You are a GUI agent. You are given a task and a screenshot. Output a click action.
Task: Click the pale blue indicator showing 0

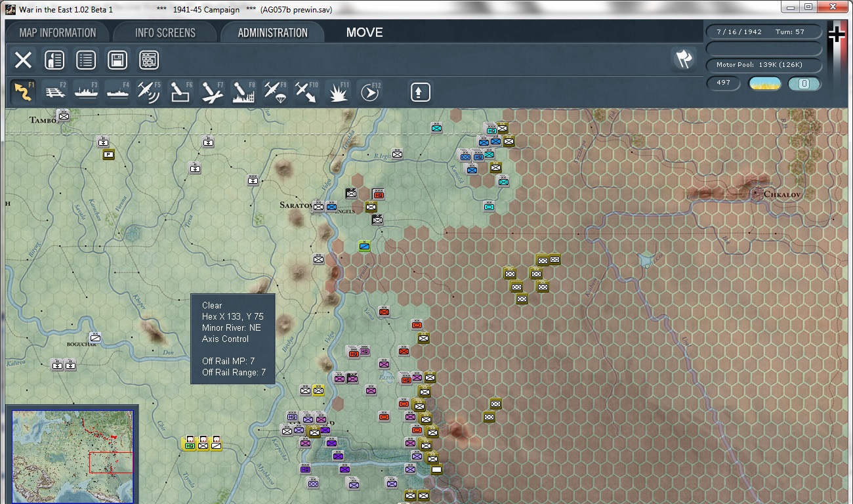[x=804, y=83]
